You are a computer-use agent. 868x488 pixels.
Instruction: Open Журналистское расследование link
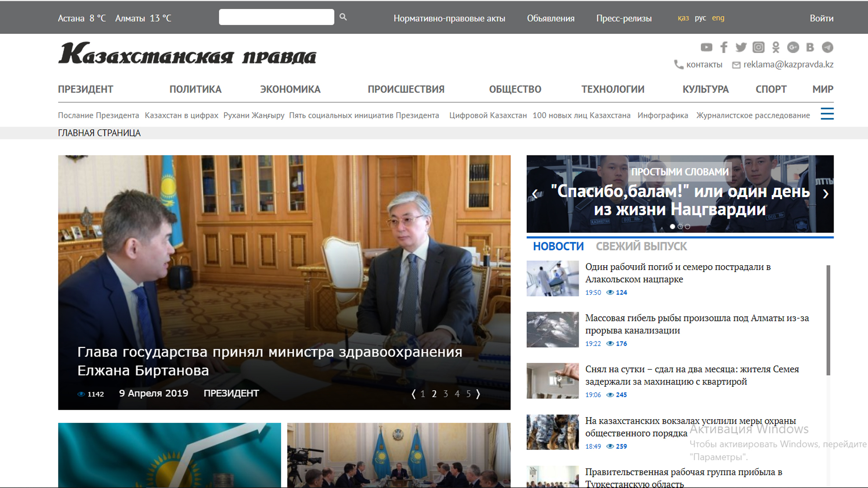(753, 116)
